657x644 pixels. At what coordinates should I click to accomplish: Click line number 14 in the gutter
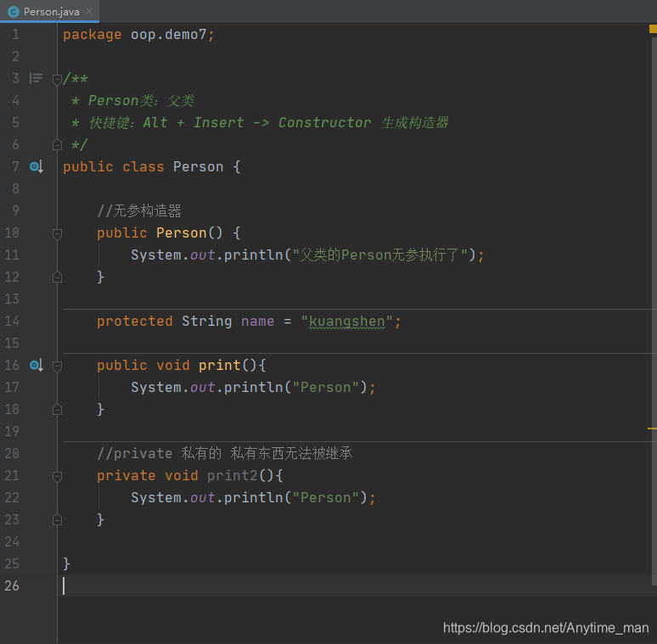point(12,322)
